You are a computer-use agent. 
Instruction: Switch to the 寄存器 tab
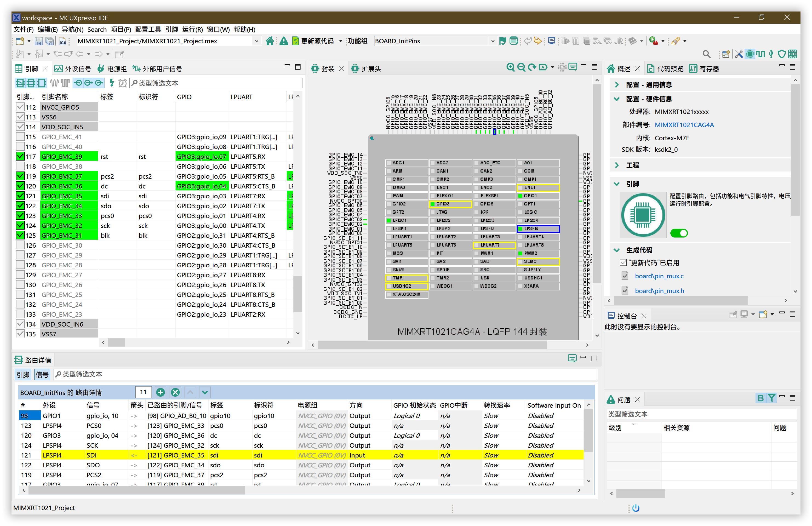pos(704,69)
